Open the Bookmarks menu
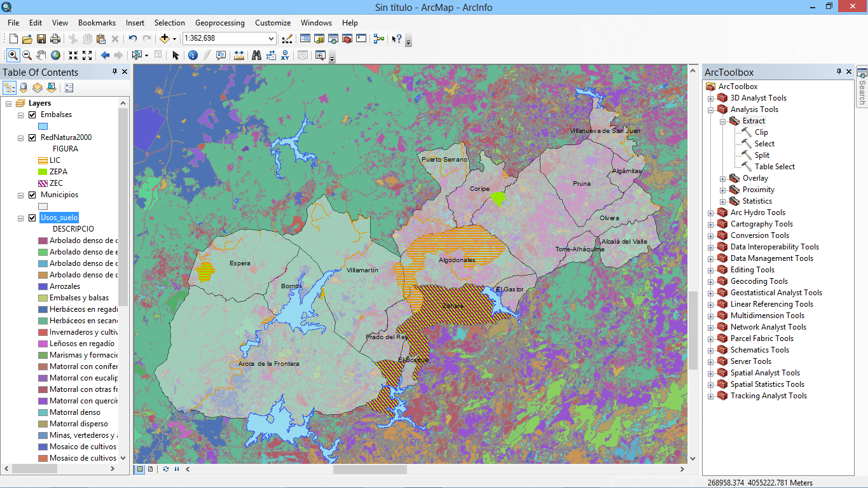 (x=97, y=23)
